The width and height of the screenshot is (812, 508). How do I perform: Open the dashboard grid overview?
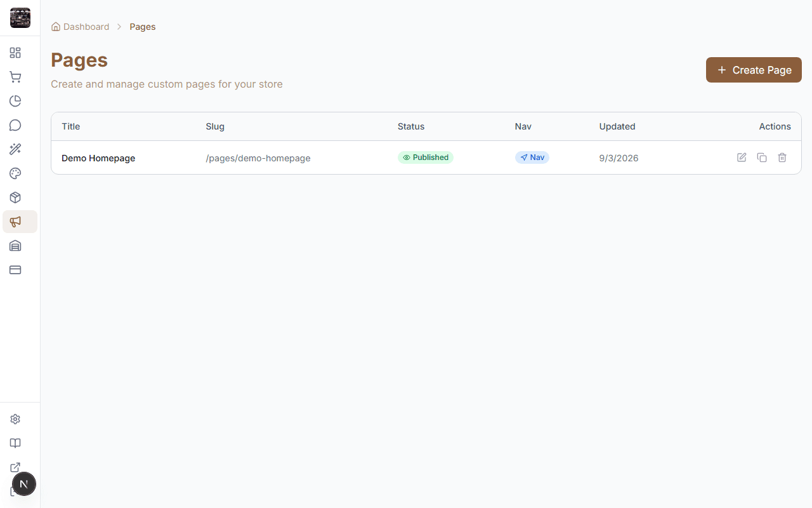15,53
